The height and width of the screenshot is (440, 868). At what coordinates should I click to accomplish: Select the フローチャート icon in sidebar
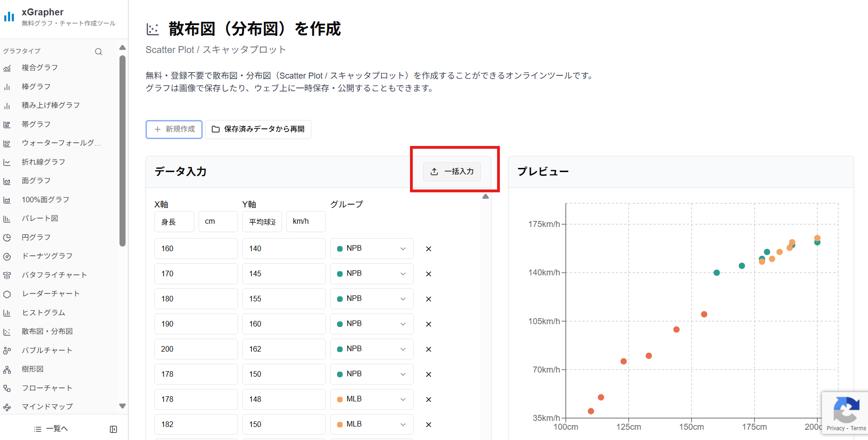(x=7, y=387)
